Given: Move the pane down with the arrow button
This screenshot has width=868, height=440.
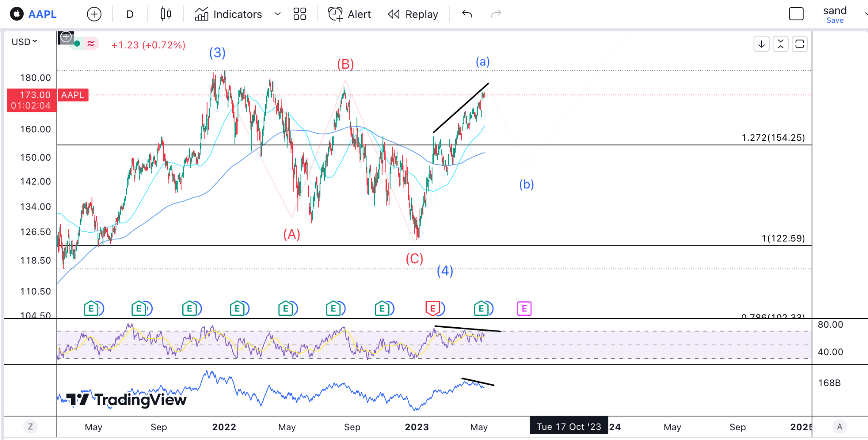Looking at the screenshot, I should click(x=762, y=44).
